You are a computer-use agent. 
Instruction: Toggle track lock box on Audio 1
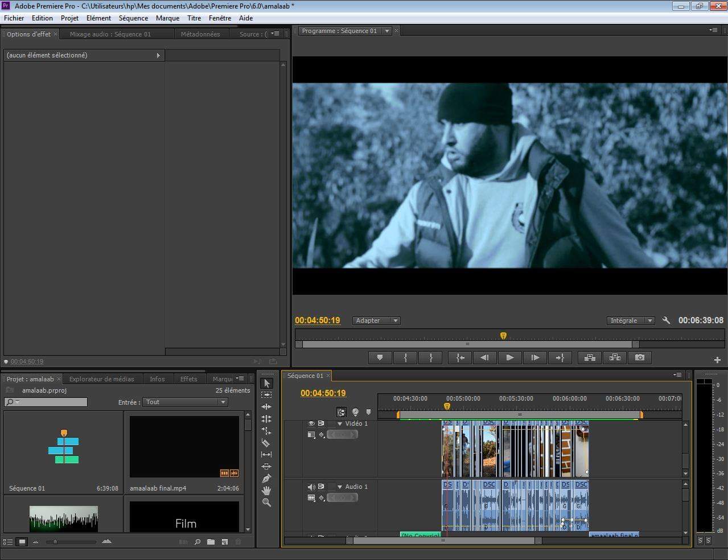[331, 487]
